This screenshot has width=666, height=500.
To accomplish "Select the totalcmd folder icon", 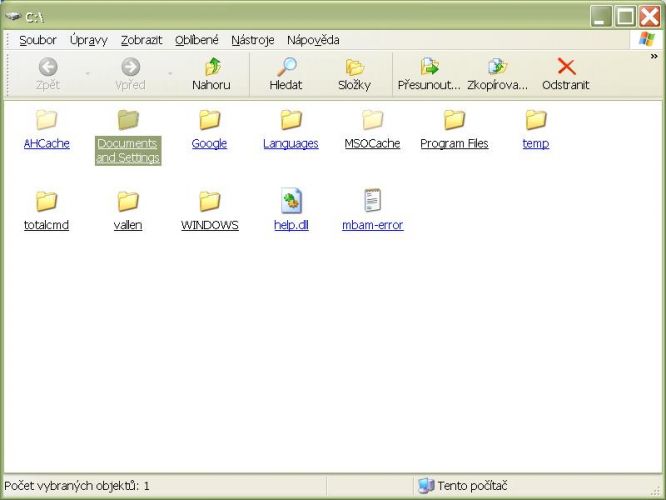I will pyautogui.click(x=46, y=201).
